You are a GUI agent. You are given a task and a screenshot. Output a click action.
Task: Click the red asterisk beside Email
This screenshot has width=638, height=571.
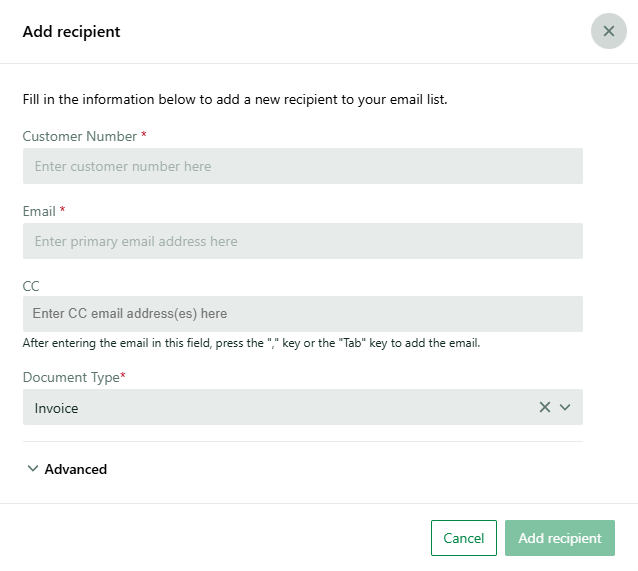coord(62,209)
